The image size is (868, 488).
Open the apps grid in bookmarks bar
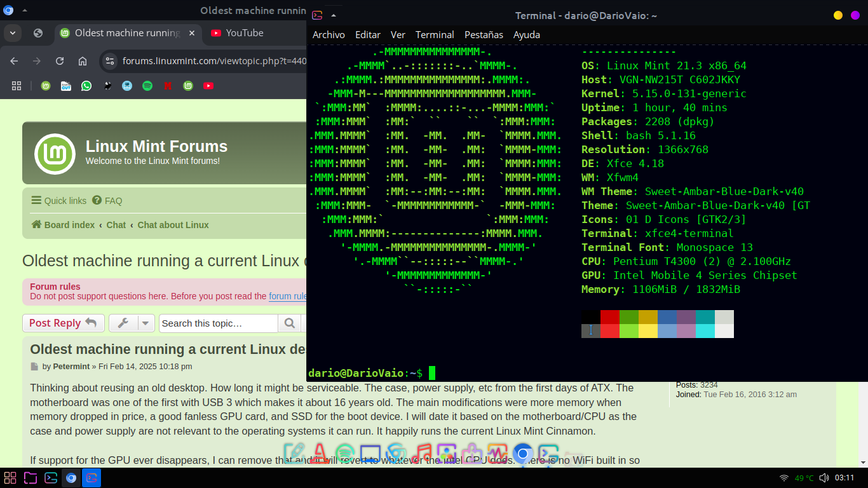(x=17, y=86)
